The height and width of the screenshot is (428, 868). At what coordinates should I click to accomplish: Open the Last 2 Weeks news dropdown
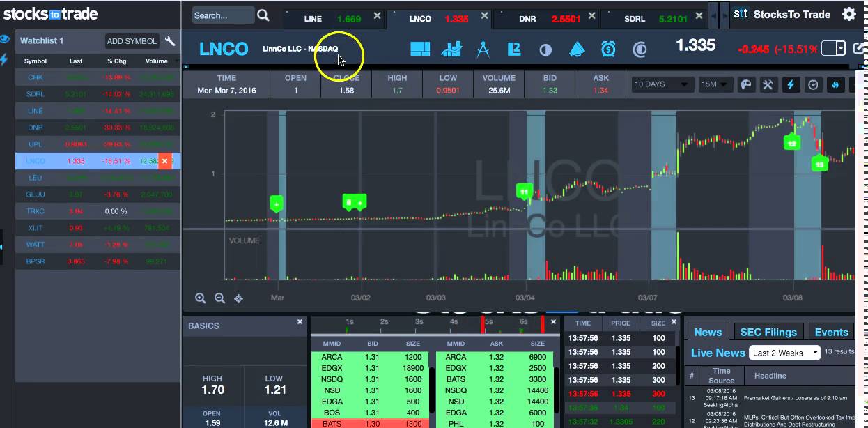[x=786, y=353]
